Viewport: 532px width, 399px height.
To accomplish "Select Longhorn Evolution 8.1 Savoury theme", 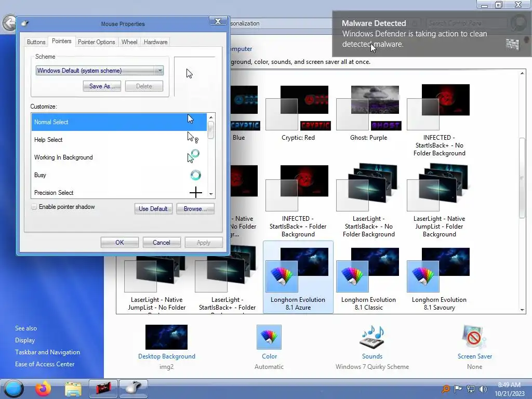I will tap(439, 279).
